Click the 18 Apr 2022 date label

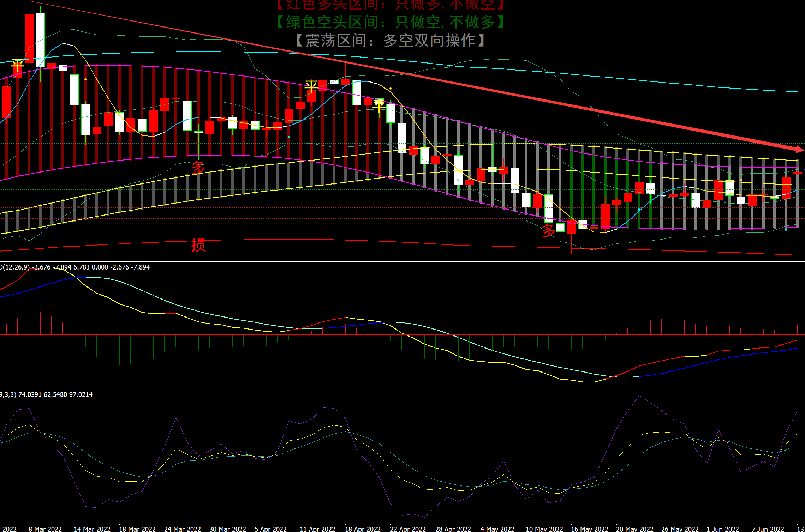(x=363, y=528)
